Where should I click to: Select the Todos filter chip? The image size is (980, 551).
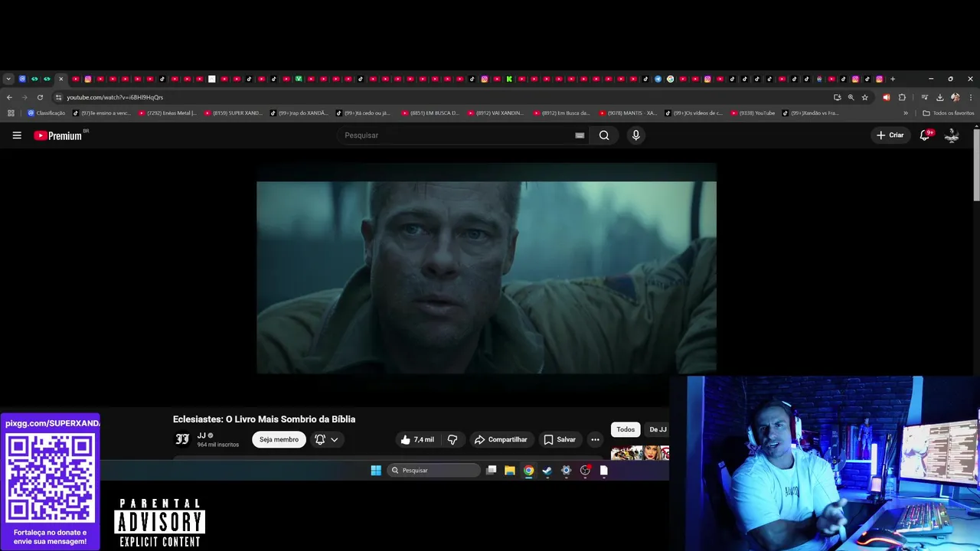626,429
